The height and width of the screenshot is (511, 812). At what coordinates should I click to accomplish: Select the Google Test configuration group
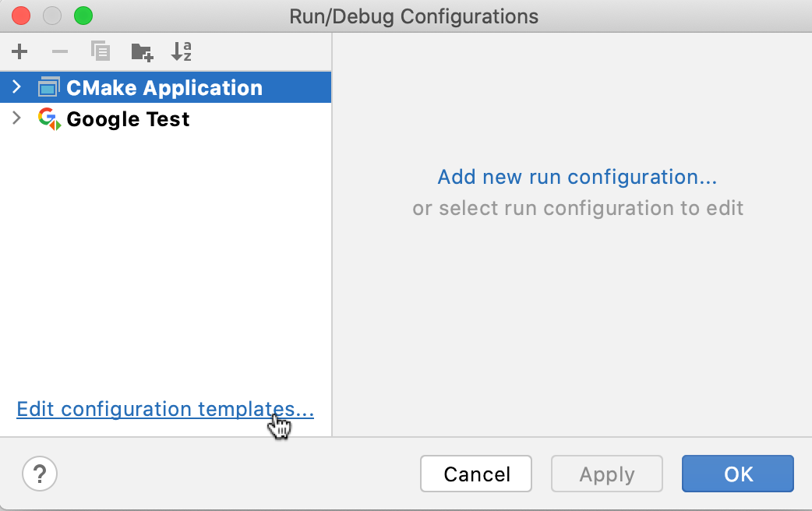127,118
